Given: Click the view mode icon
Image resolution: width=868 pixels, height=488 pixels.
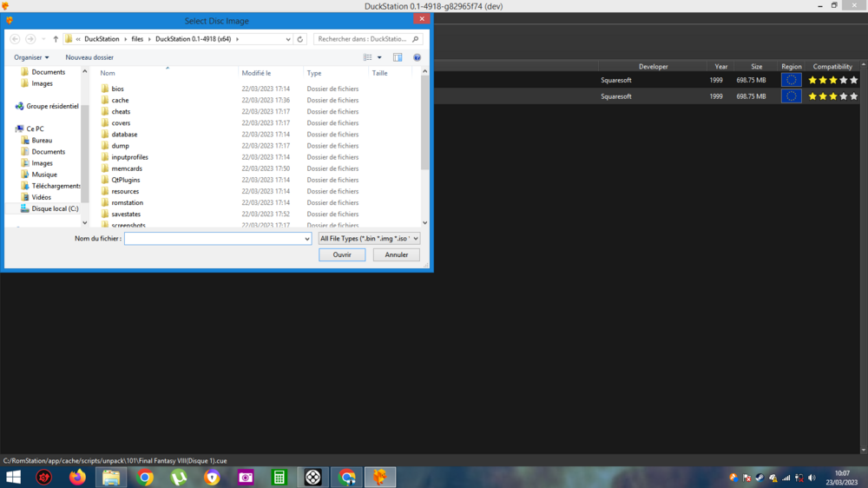Looking at the screenshot, I should tap(368, 57).
